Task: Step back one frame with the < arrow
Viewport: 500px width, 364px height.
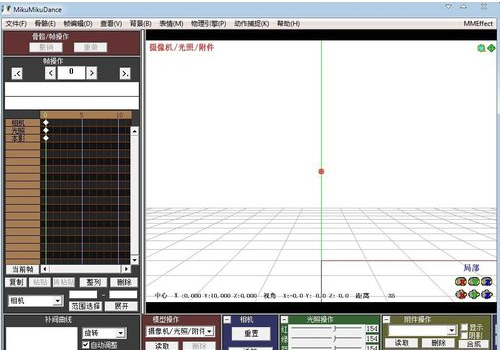Action: [50, 73]
